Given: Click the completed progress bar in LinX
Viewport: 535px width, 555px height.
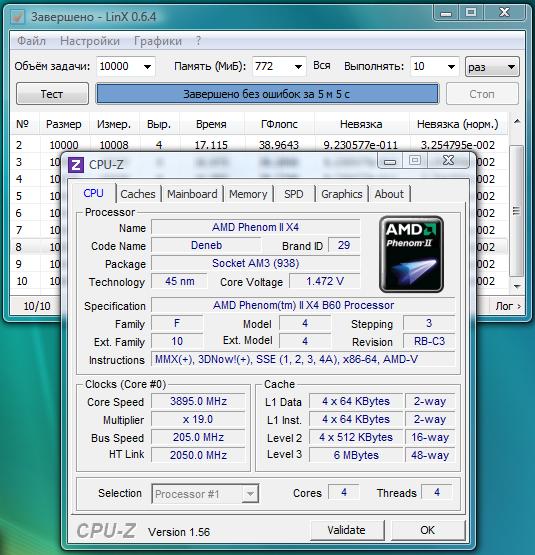Looking at the screenshot, I should point(267,94).
